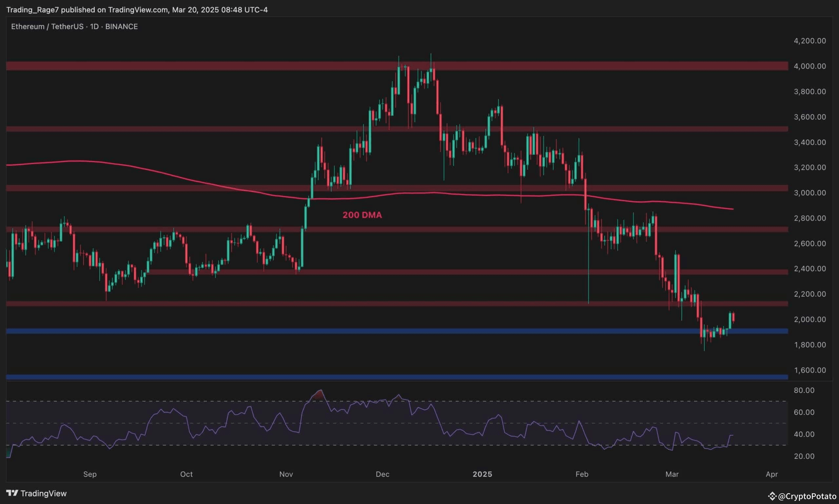Image resolution: width=839 pixels, height=504 pixels.
Task: Click the Mar label on the time axis
Action: (672, 474)
